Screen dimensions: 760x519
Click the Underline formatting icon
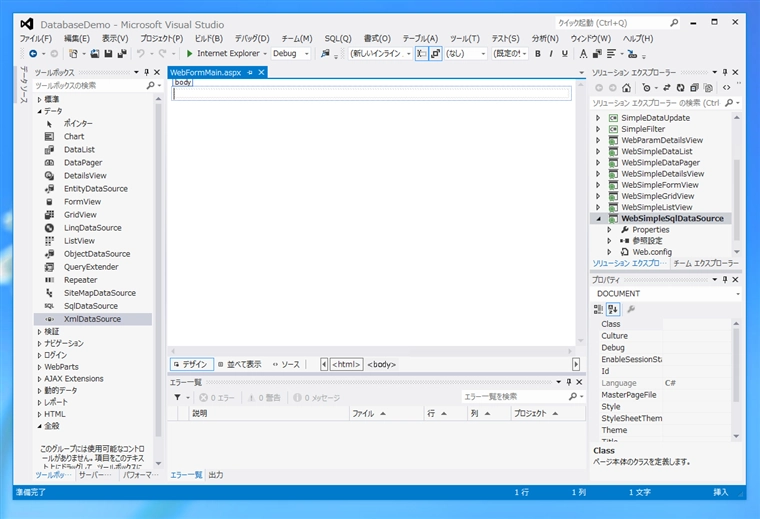(x=565, y=54)
